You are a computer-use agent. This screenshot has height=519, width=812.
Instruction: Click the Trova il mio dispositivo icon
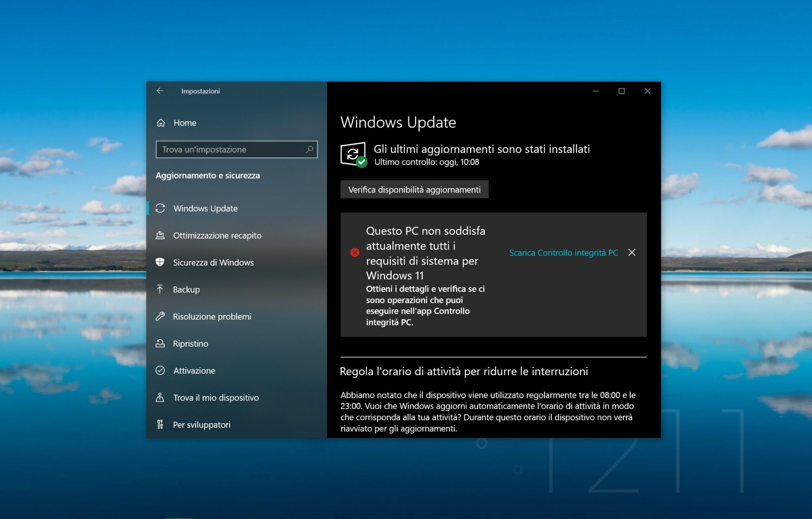pos(160,397)
